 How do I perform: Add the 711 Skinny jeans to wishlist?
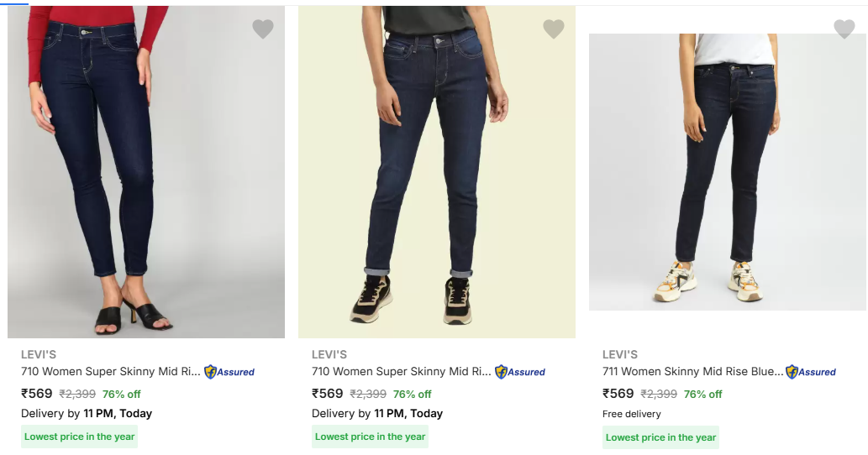tap(844, 29)
